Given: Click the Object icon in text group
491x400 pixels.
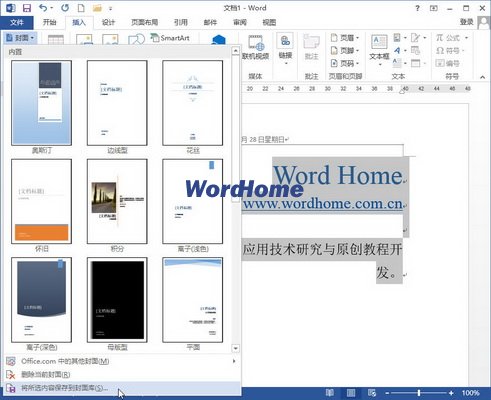Looking at the screenshot, I should pos(415,63).
